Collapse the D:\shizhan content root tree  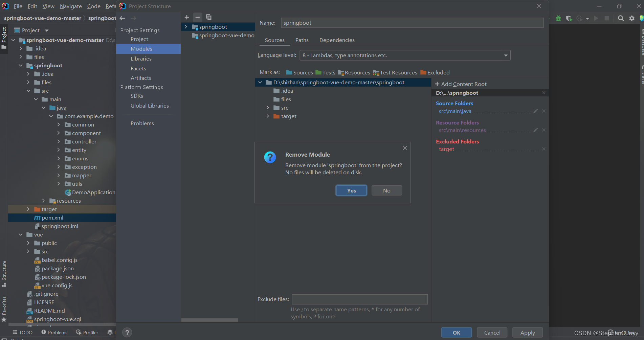[x=260, y=82]
